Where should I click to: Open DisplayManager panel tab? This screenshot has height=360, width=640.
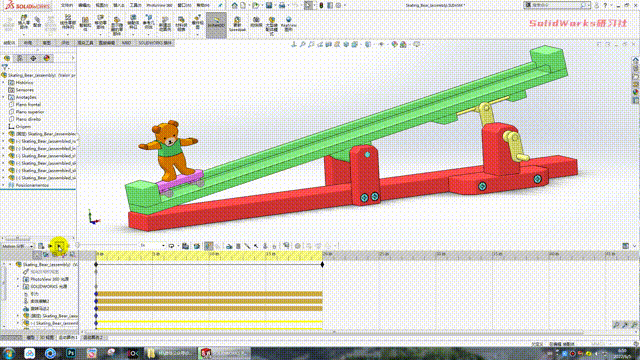(x=47, y=58)
